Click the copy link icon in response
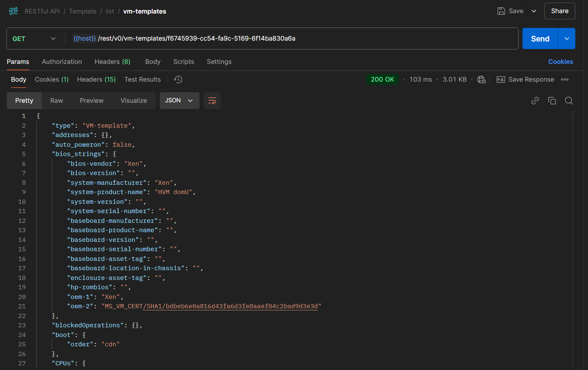The image size is (588, 370). (x=535, y=101)
